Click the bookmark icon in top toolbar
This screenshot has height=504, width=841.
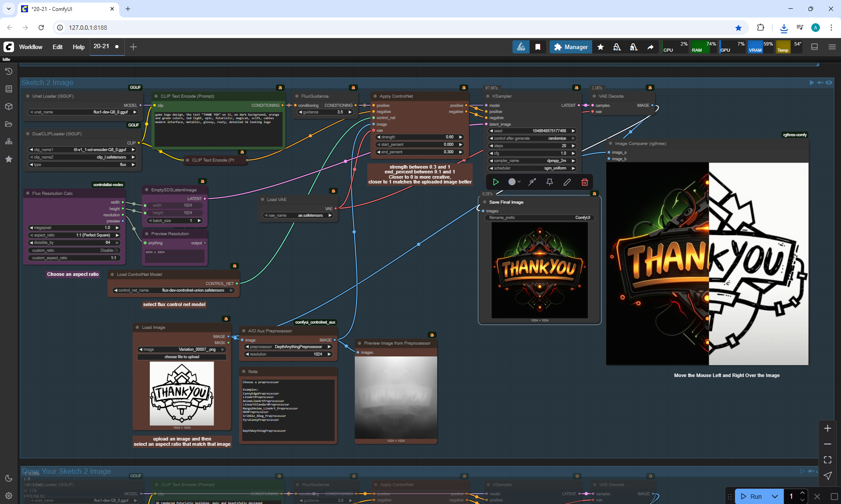click(x=537, y=47)
